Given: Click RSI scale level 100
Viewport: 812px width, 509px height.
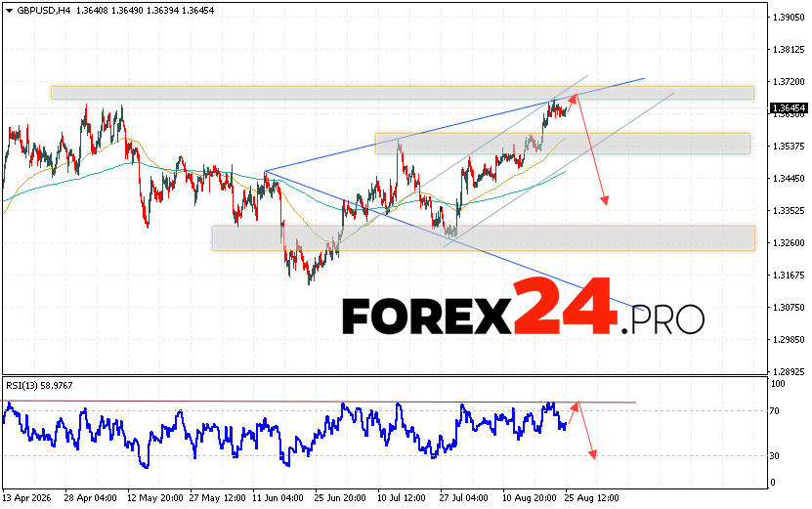Looking at the screenshot, I should pos(778,384).
